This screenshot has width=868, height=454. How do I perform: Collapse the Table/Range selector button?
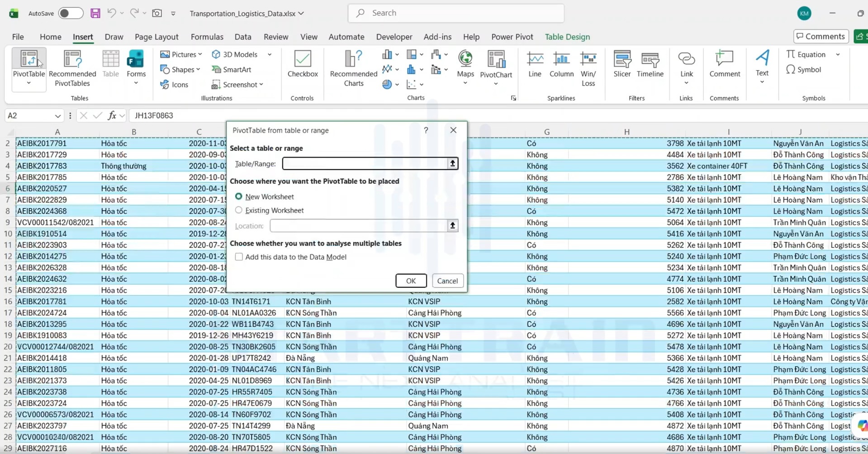[x=452, y=163]
